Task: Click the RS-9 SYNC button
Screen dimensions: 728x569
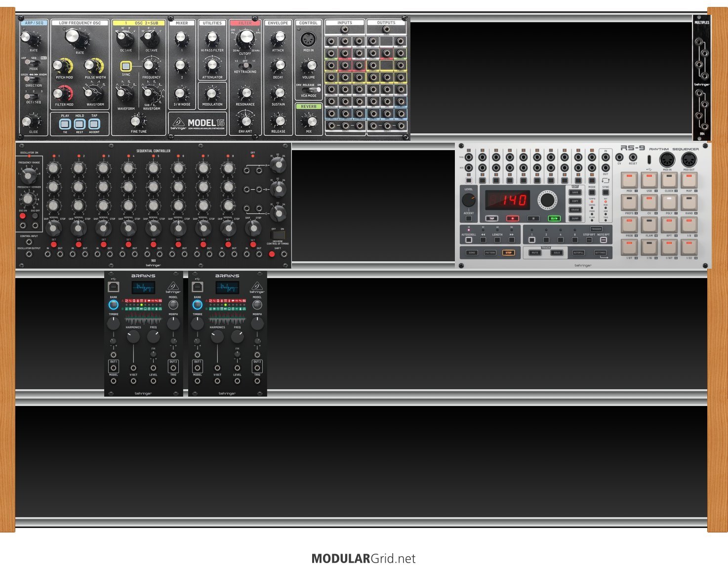Action: [606, 192]
